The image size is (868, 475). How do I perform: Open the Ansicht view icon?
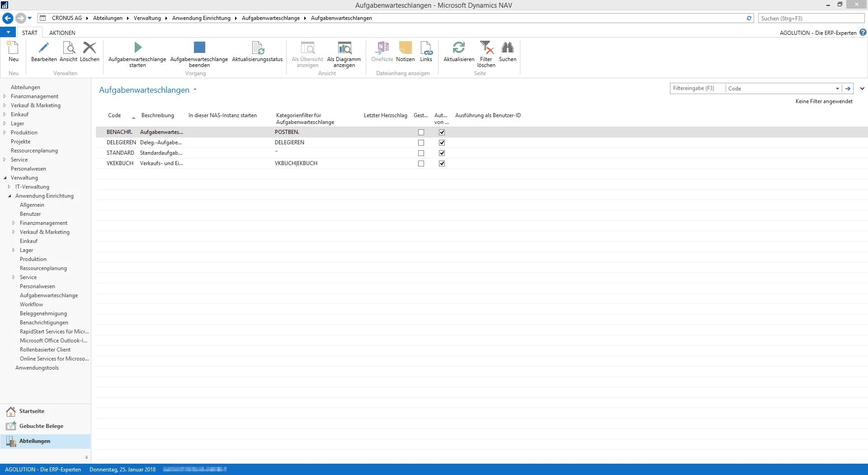coord(68,47)
